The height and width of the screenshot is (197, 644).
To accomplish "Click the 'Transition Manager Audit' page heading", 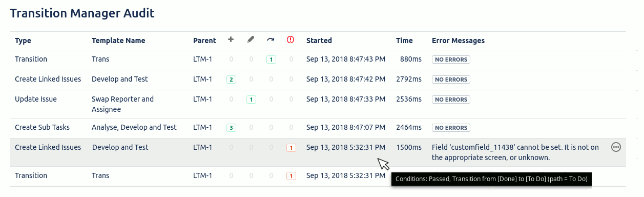I will [x=82, y=13].
